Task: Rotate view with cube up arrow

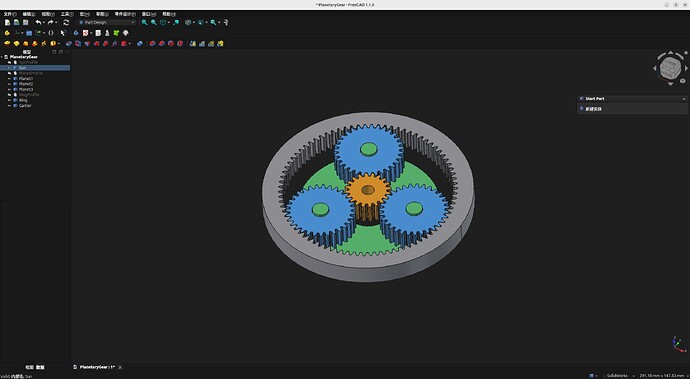Action: (670, 52)
